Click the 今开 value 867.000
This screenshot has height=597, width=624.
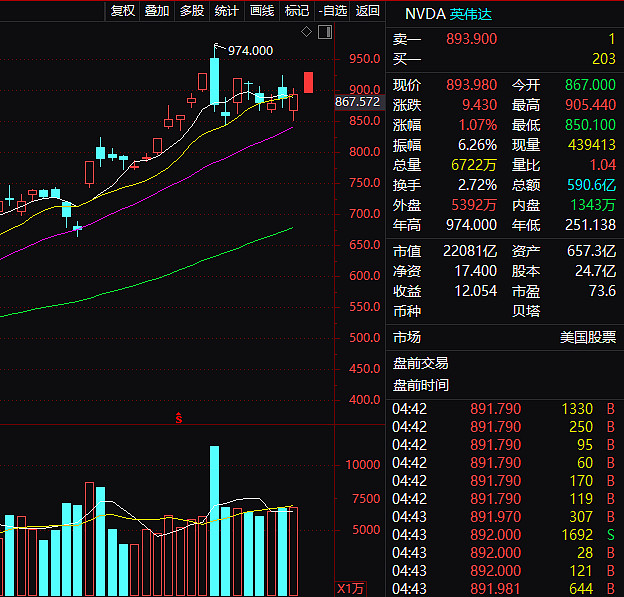click(590, 85)
